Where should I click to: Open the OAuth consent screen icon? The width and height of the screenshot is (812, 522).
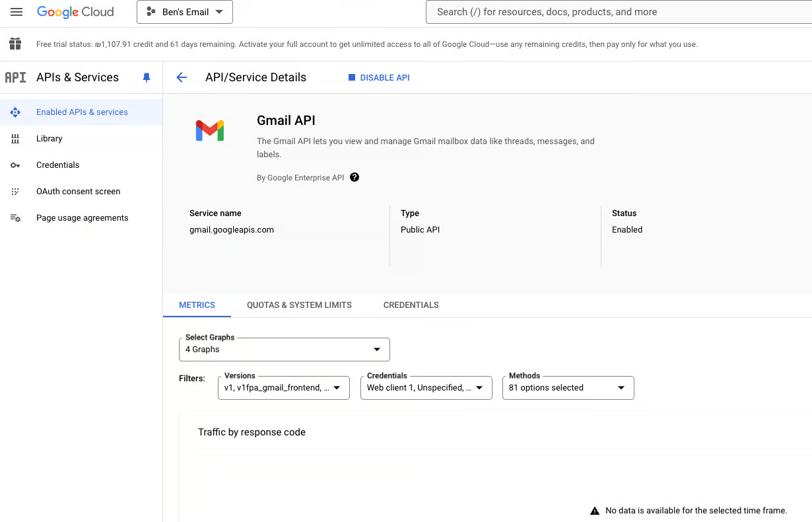15,191
